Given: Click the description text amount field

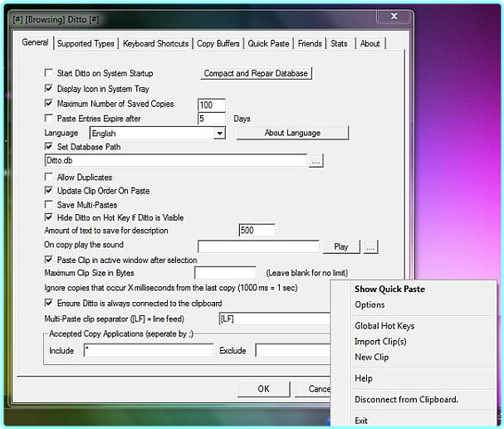Looking at the screenshot, I should pos(257,230).
